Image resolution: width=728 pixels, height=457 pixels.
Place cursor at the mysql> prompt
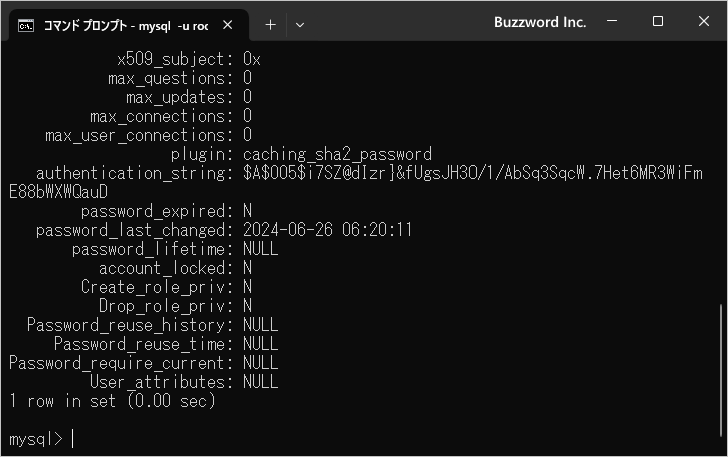[x=73, y=439]
